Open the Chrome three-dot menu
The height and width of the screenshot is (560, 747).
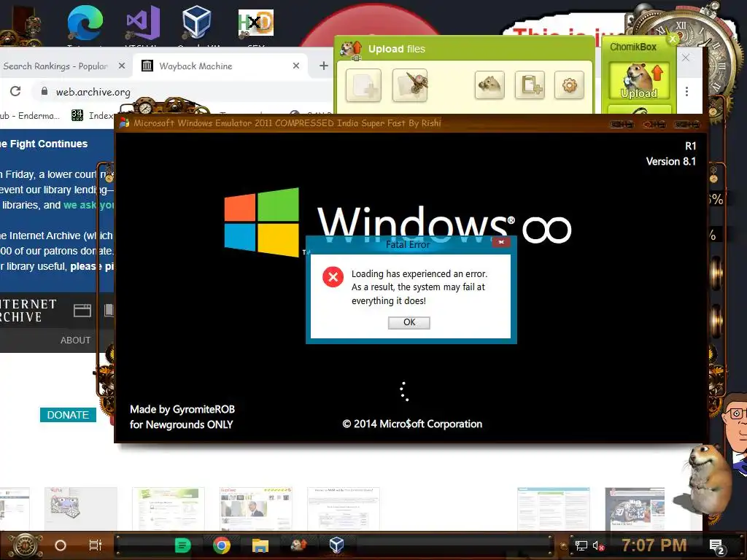pyautogui.click(x=686, y=91)
